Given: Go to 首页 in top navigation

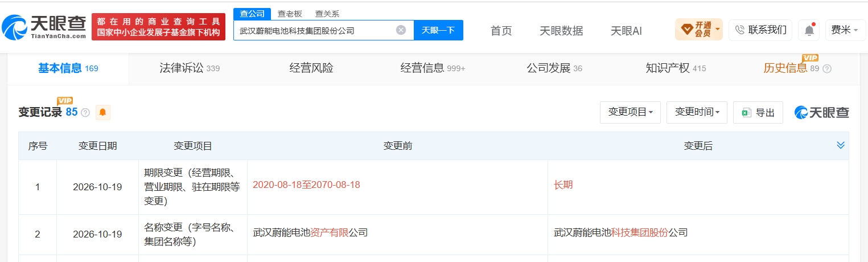Looking at the screenshot, I should 501,31.
